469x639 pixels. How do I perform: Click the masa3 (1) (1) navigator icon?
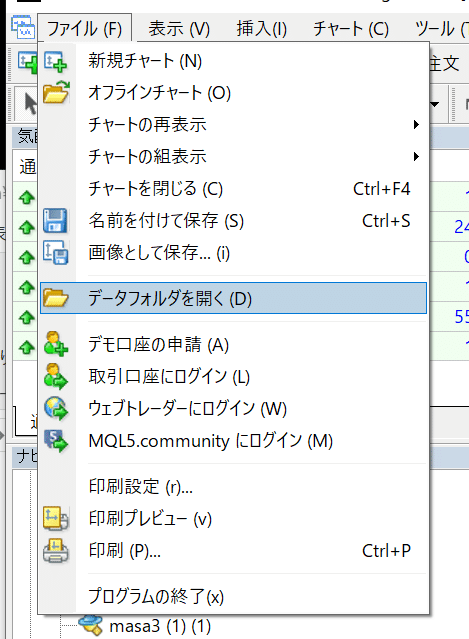tap(90, 625)
